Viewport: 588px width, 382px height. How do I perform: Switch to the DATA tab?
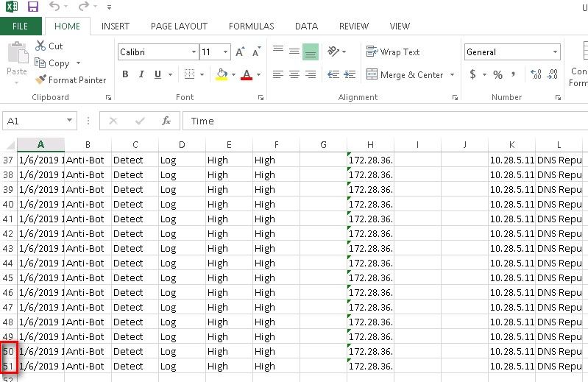click(306, 26)
